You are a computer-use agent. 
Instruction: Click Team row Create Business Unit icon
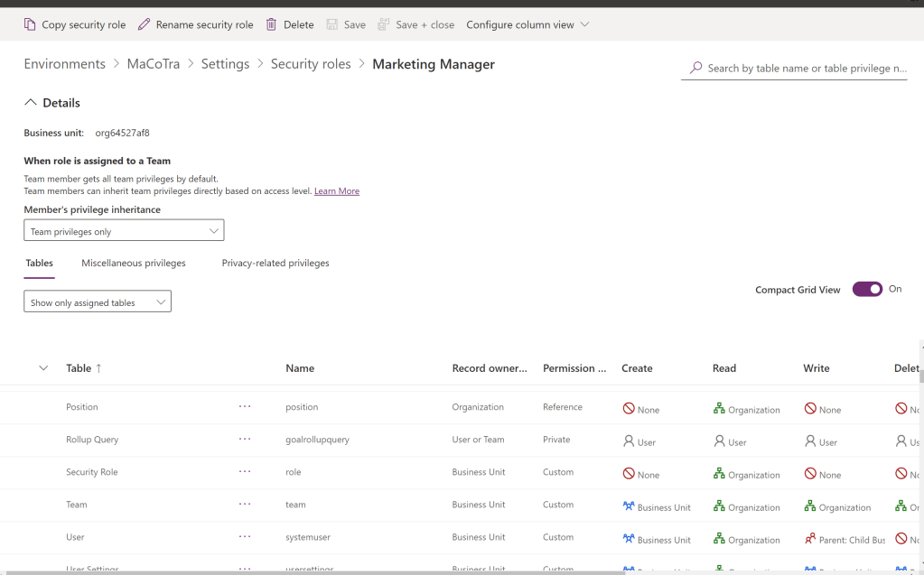pos(629,506)
